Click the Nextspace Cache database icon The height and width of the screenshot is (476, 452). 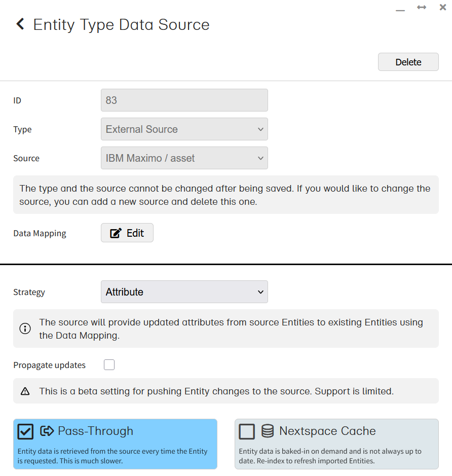point(268,431)
